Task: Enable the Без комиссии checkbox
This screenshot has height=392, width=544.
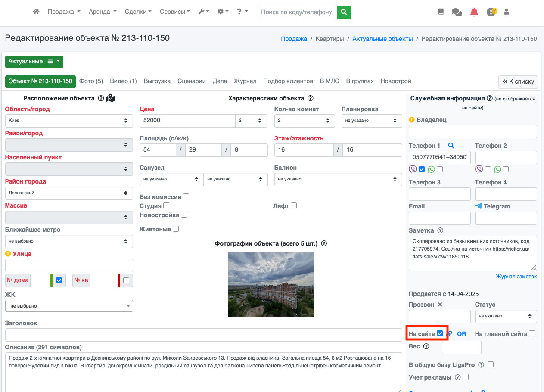Action: pos(186,197)
